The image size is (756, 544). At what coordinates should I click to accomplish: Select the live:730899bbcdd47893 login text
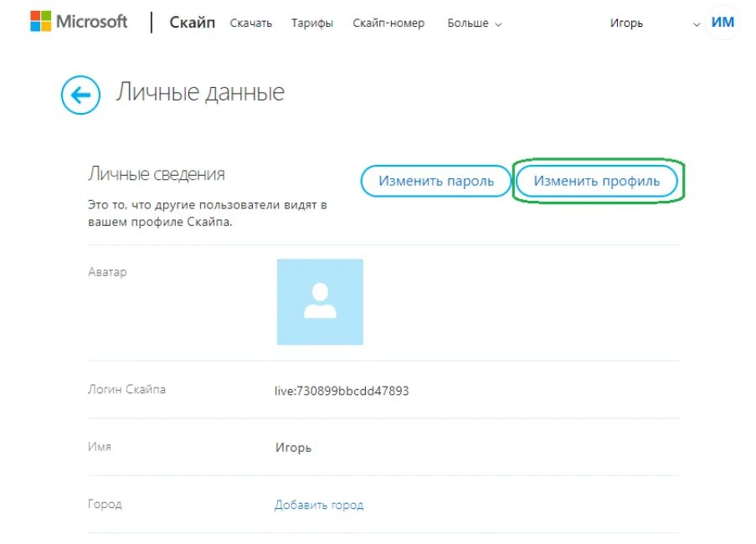tap(342, 390)
